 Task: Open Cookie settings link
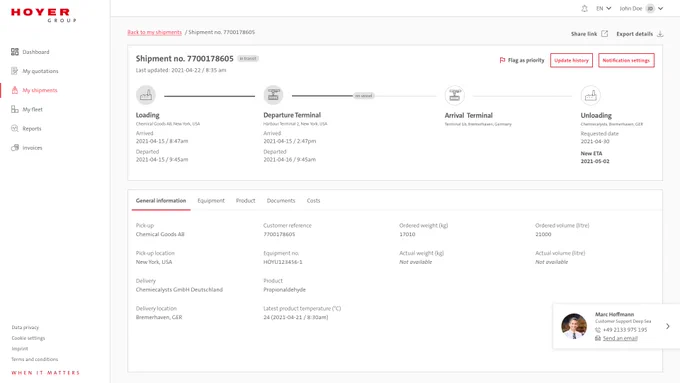click(28, 338)
